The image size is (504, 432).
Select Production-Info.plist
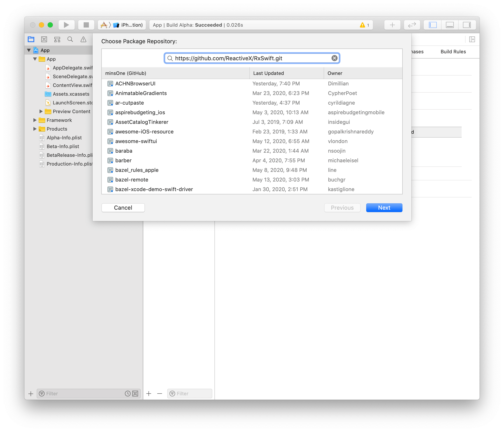point(66,164)
